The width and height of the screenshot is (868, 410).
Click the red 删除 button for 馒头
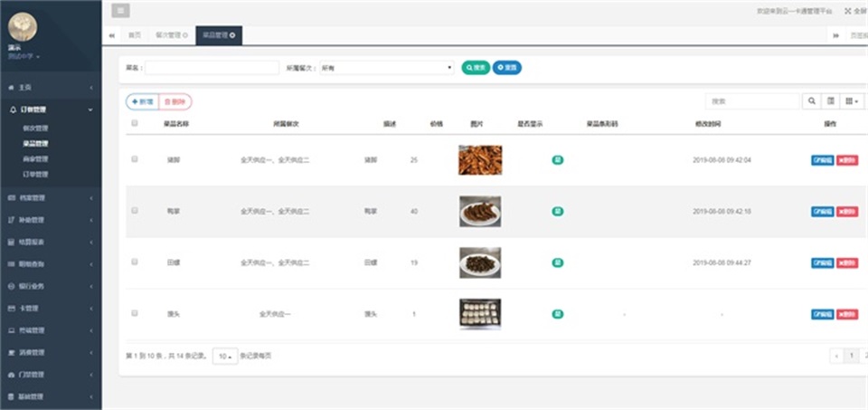click(x=847, y=314)
